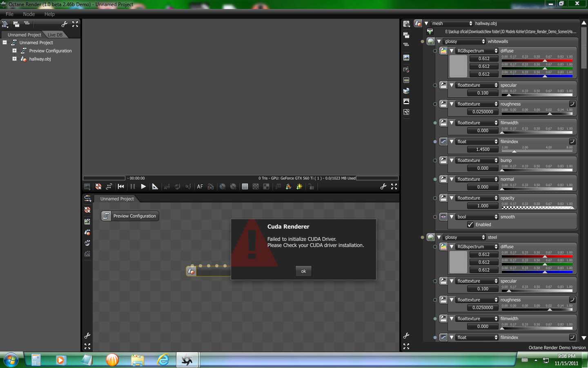
Task: Click the whitewalls diffuse texture icon
Action: (x=443, y=51)
